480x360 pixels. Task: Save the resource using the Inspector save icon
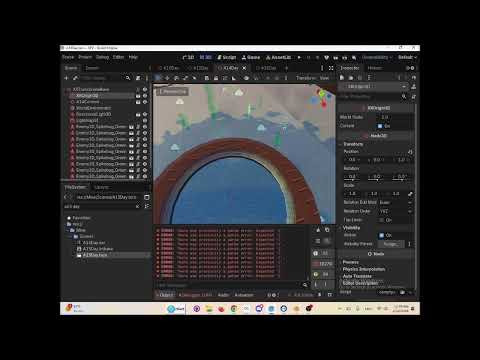[x=360, y=77]
